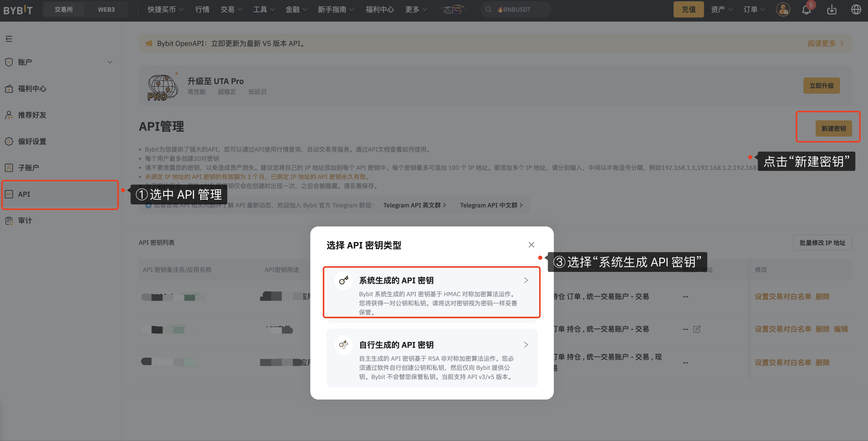The height and width of the screenshot is (441, 868).
Task: Click the promotional mascot icon in top bar
Action: (453, 9)
